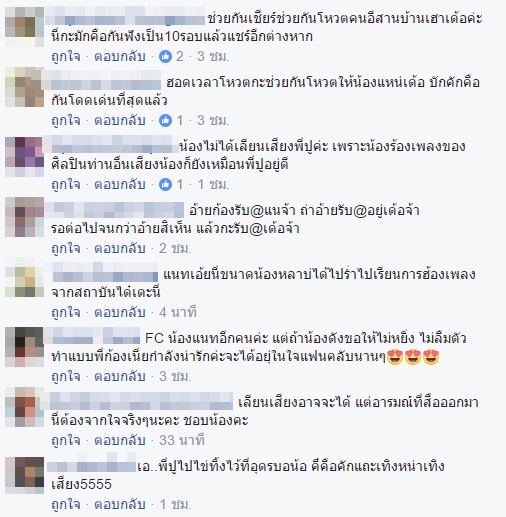Open the timestamp 33 นาที
Viewport: 506px width, 517px height.
(x=182, y=440)
